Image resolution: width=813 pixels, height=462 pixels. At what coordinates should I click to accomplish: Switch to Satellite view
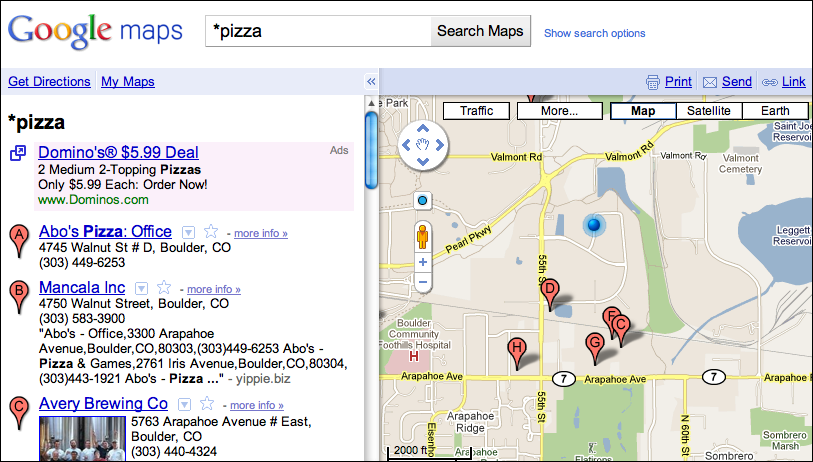709,111
